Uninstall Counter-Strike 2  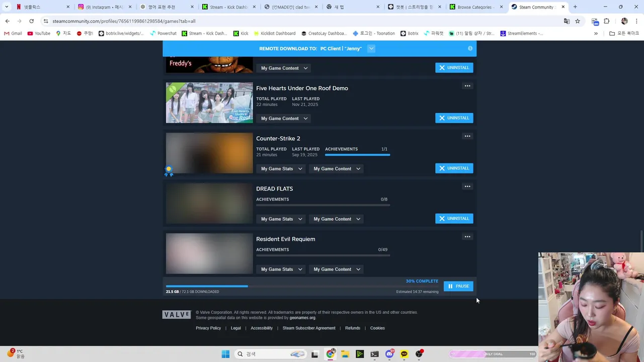(454, 168)
